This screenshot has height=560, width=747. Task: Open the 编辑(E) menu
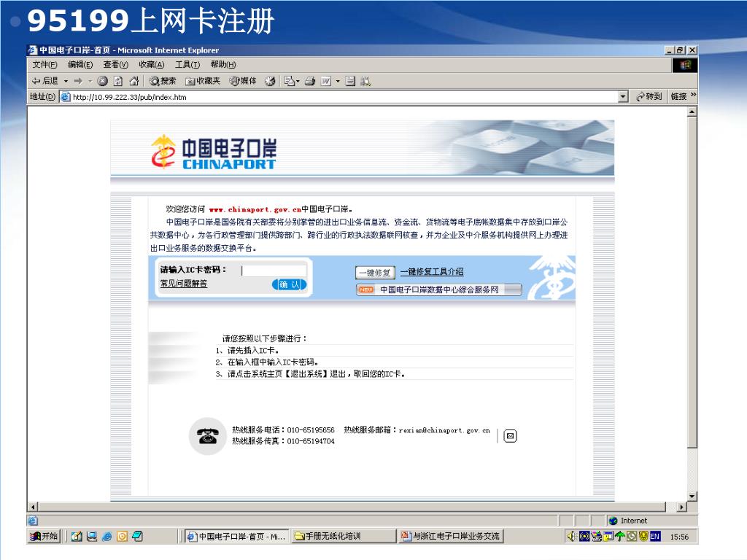click(80, 65)
